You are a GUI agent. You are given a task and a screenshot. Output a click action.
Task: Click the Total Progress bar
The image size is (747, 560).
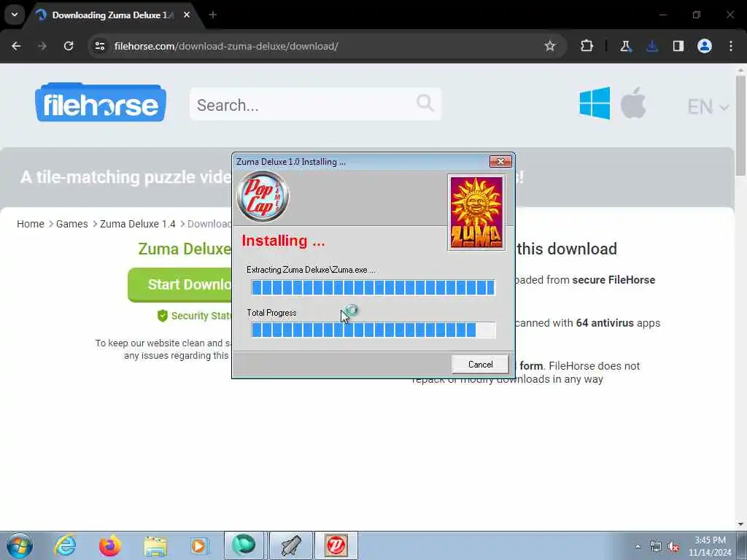(x=373, y=330)
